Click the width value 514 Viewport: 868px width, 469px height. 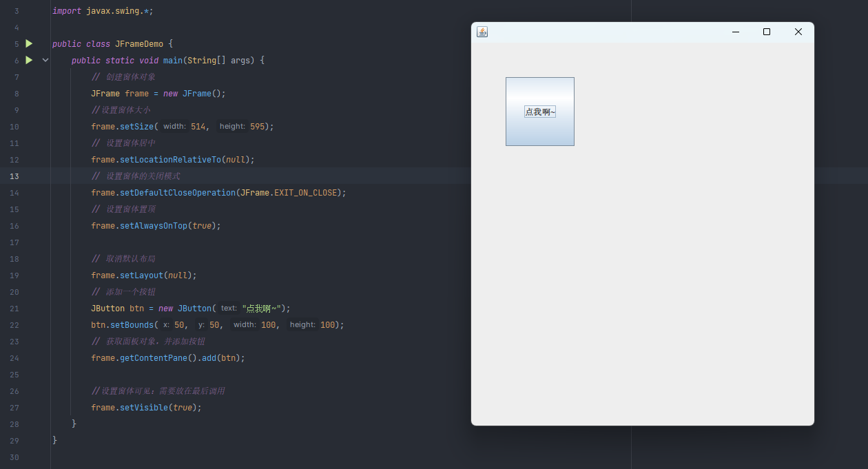tap(198, 127)
